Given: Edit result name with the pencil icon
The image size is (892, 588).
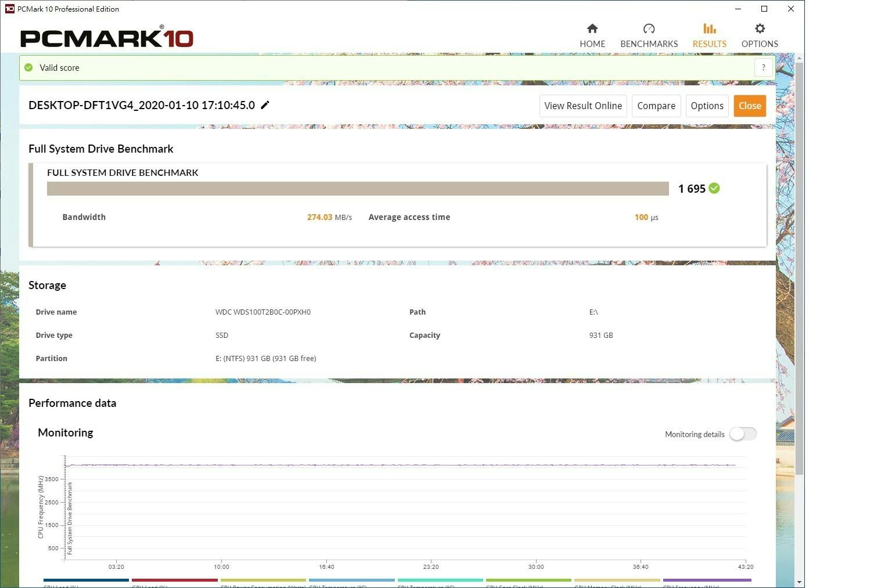Looking at the screenshot, I should [265, 105].
